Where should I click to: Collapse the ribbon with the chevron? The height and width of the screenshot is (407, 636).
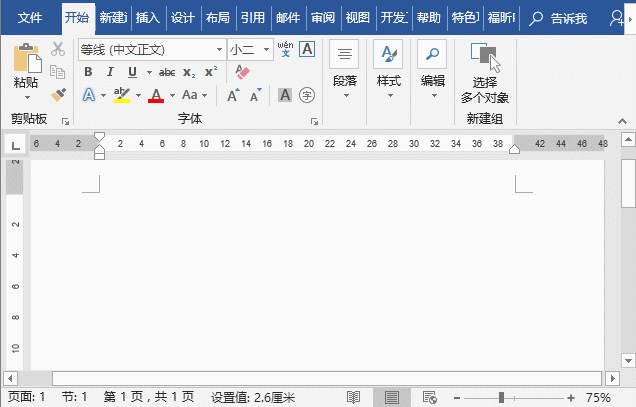point(622,121)
